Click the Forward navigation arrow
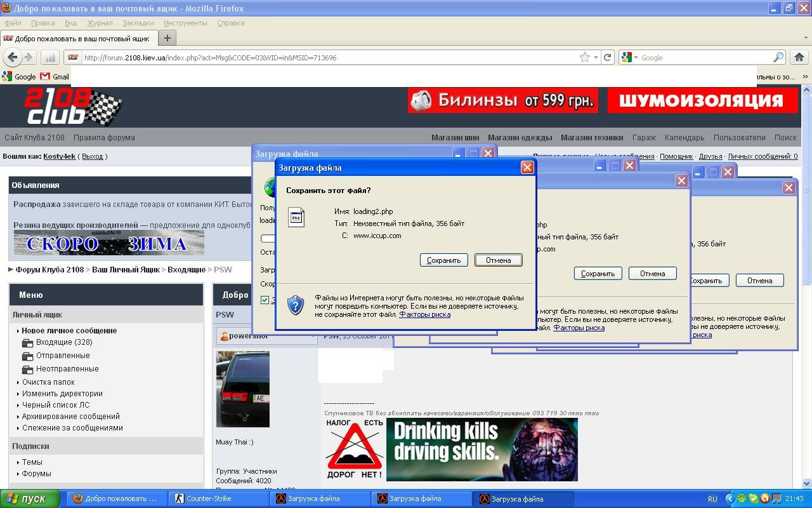812x508 pixels. click(29, 57)
